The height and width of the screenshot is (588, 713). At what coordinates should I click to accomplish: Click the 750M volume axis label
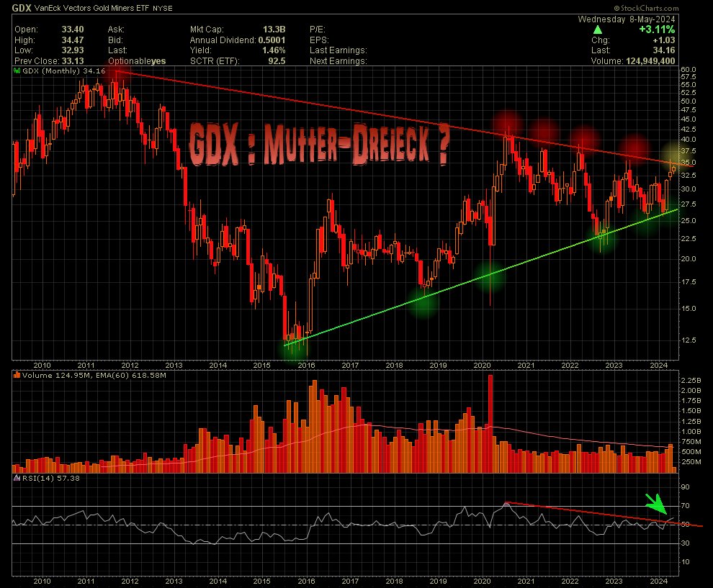(x=691, y=442)
